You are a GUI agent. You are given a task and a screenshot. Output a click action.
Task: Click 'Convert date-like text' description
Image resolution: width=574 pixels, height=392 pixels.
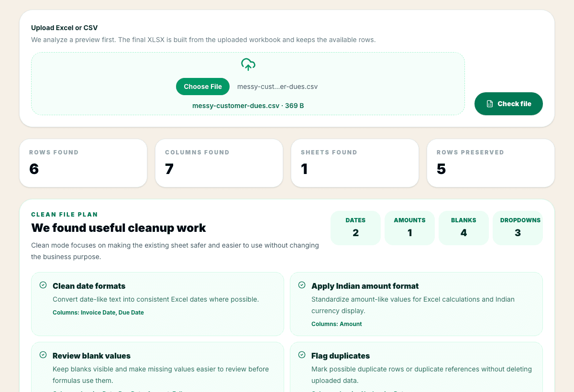tap(155, 299)
